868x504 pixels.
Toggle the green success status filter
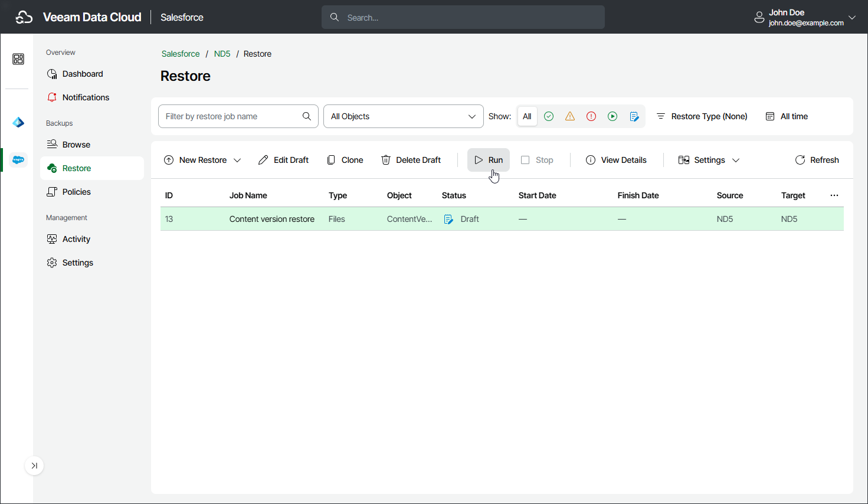[x=549, y=116]
